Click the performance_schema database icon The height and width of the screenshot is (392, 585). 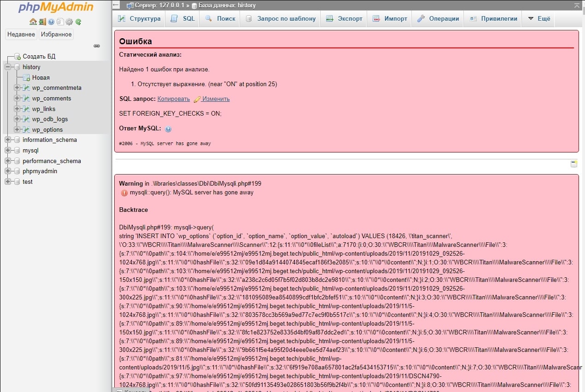coord(18,161)
